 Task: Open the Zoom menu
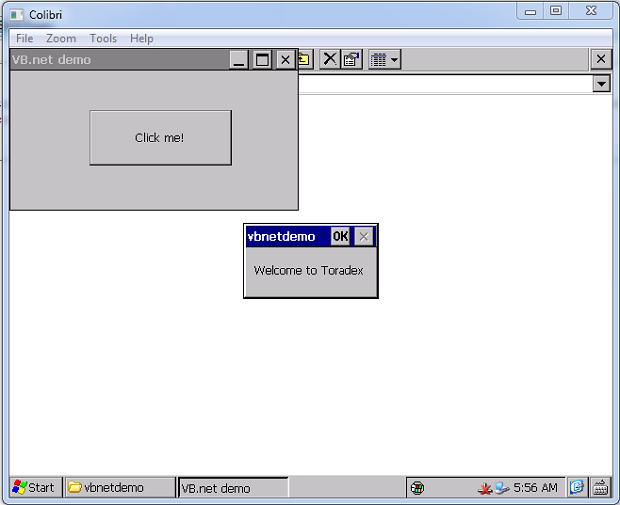pyautogui.click(x=60, y=38)
